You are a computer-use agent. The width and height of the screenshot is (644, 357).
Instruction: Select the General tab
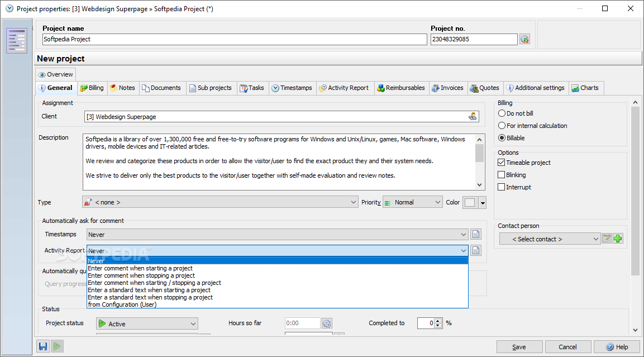pyautogui.click(x=55, y=88)
